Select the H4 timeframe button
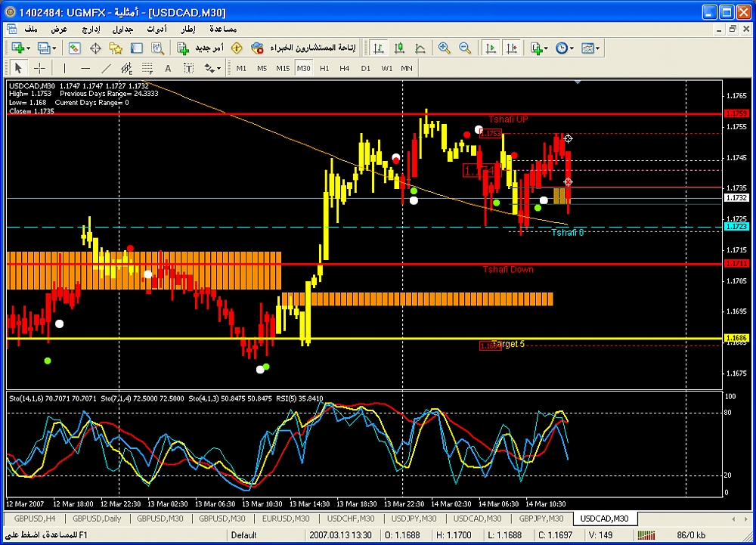This screenshot has width=756, height=545. (345, 68)
